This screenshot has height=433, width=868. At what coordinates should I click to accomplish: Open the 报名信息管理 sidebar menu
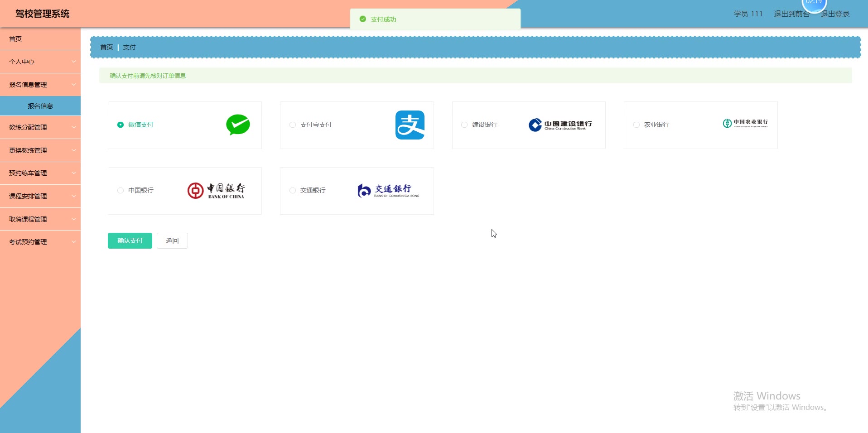point(40,85)
